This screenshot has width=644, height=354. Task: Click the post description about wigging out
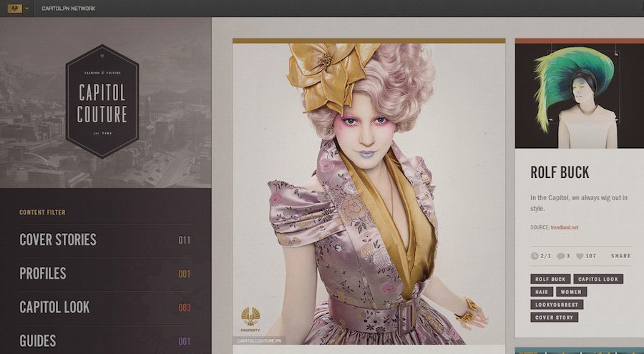[x=579, y=203]
